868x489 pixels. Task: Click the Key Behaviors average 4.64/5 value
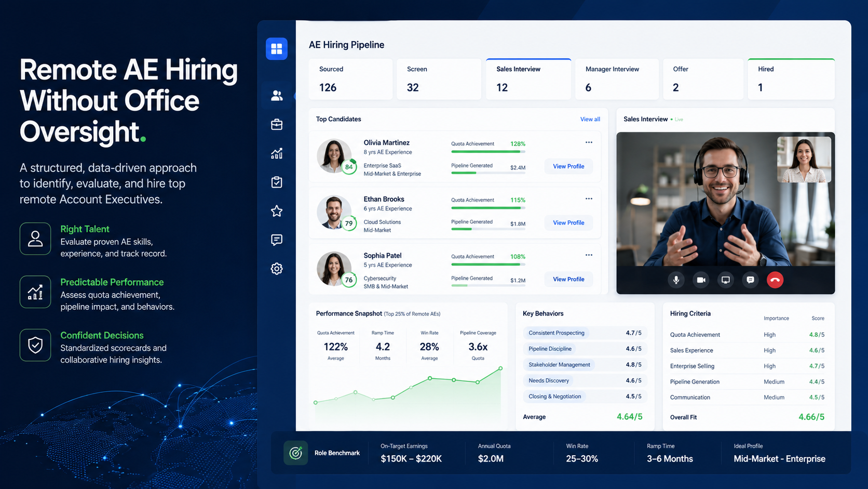coord(629,417)
